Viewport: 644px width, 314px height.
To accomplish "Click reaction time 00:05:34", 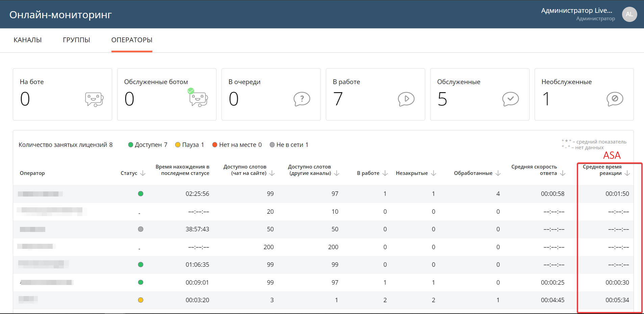I will point(617,300).
